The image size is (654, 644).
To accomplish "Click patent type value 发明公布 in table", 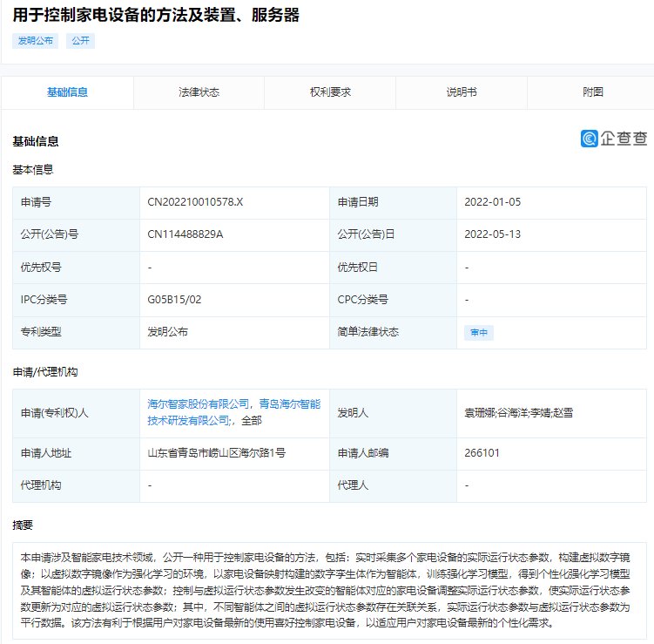I will 168,332.
